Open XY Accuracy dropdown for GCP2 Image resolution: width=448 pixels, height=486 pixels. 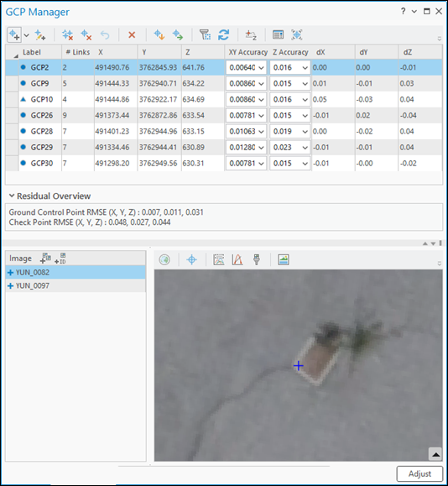(261, 67)
